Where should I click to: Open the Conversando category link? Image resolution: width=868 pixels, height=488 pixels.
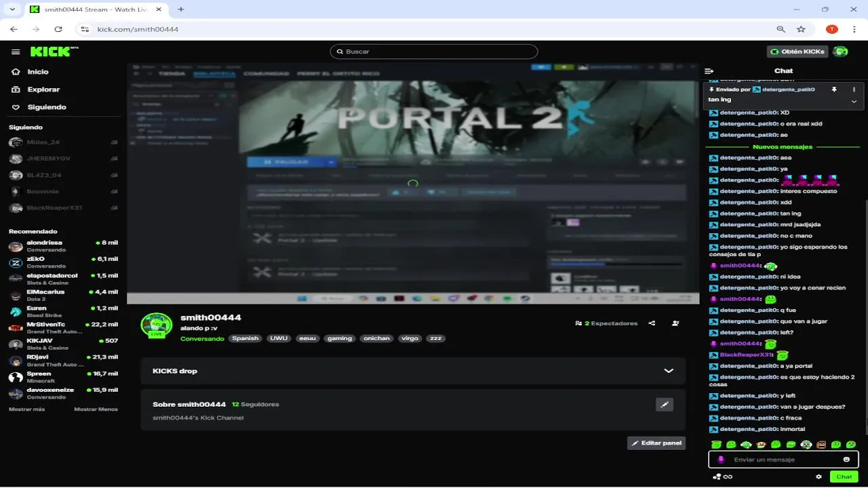click(x=202, y=338)
